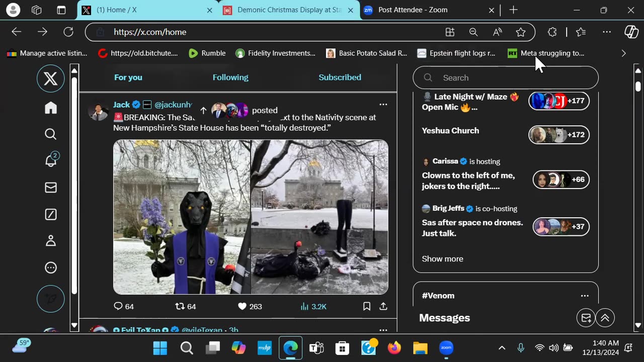Image resolution: width=644 pixels, height=362 pixels.
Task: Open the Copilot sidebar icon
Action: pos(631,32)
